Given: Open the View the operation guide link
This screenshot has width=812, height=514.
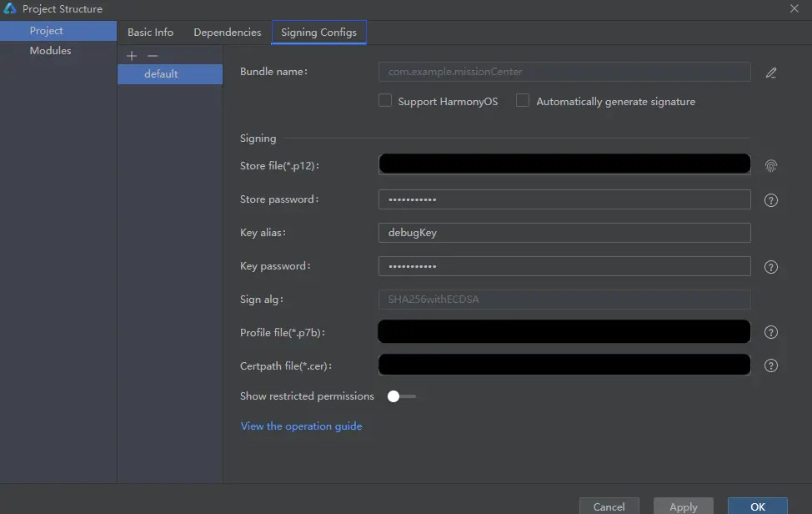Looking at the screenshot, I should click(301, 426).
